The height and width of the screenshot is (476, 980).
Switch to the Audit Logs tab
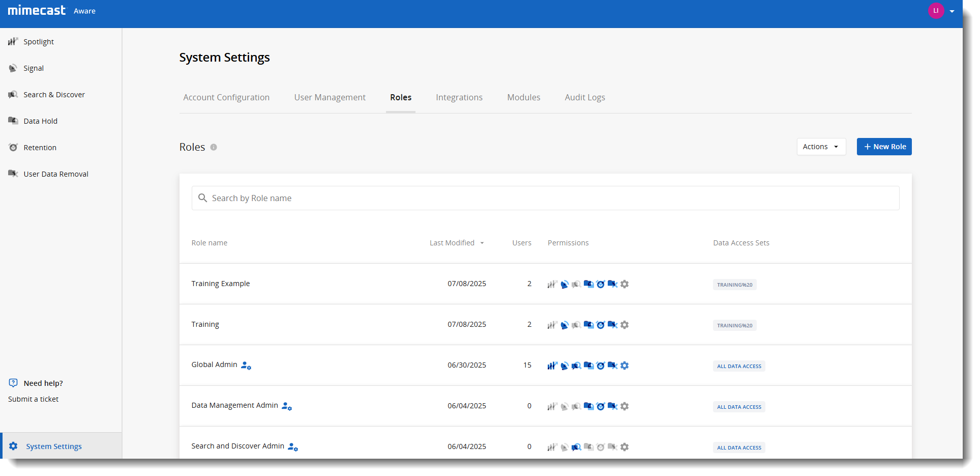pyautogui.click(x=584, y=97)
